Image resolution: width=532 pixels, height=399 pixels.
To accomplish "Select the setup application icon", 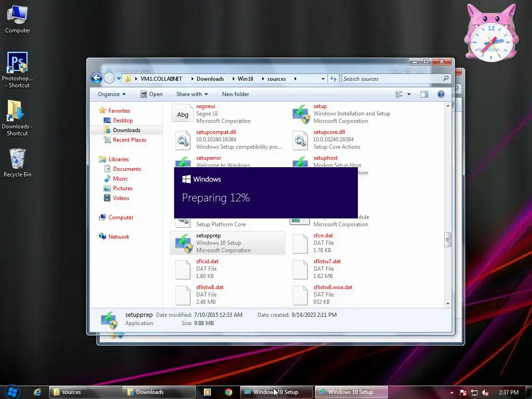I will (x=301, y=114).
